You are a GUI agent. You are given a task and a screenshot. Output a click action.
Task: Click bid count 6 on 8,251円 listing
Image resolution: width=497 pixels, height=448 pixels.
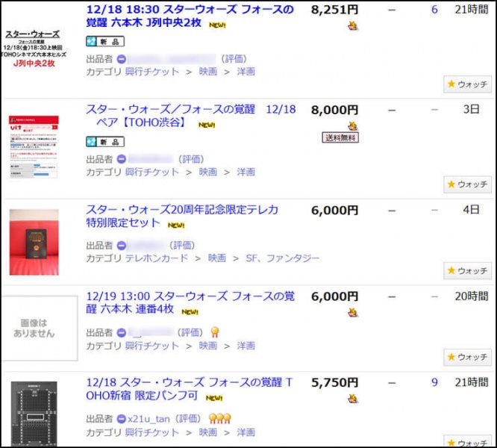pyautogui.click(x=434, y=10)
